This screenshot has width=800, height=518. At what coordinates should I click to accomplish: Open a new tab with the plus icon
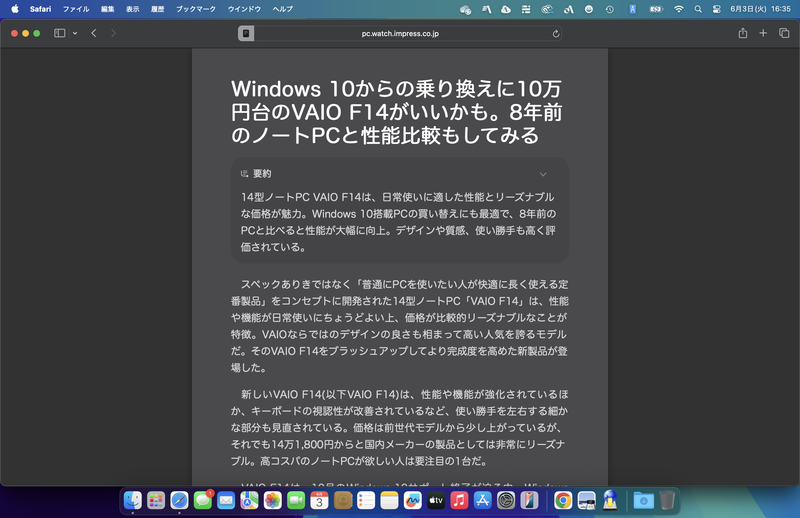pos(763,33)
